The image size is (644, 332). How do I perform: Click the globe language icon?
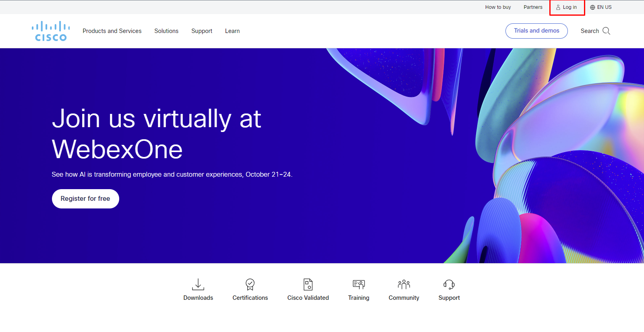[592, 7]
